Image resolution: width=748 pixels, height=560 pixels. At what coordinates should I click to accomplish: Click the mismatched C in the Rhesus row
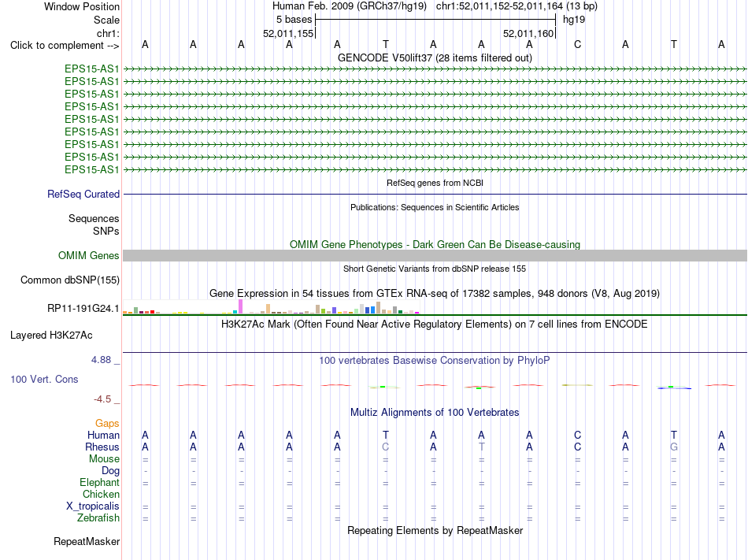[386, 447]
